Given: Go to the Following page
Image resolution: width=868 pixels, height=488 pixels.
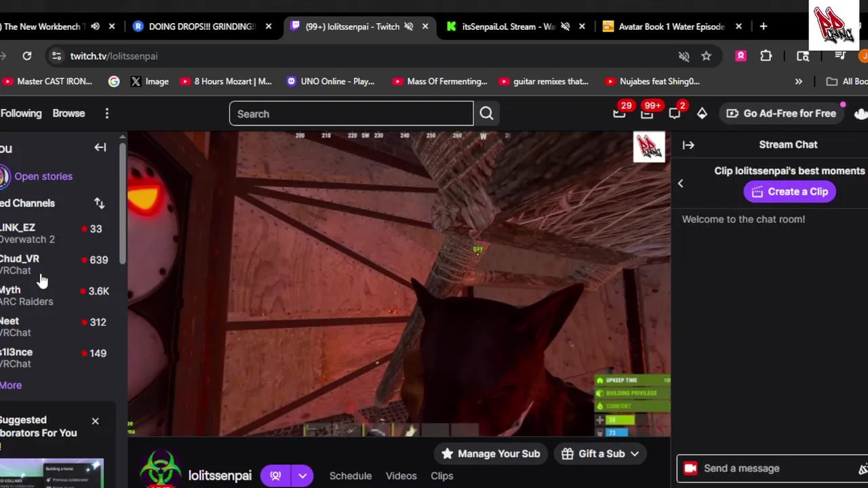Looking at the screenshot, I should coord(20,113).
